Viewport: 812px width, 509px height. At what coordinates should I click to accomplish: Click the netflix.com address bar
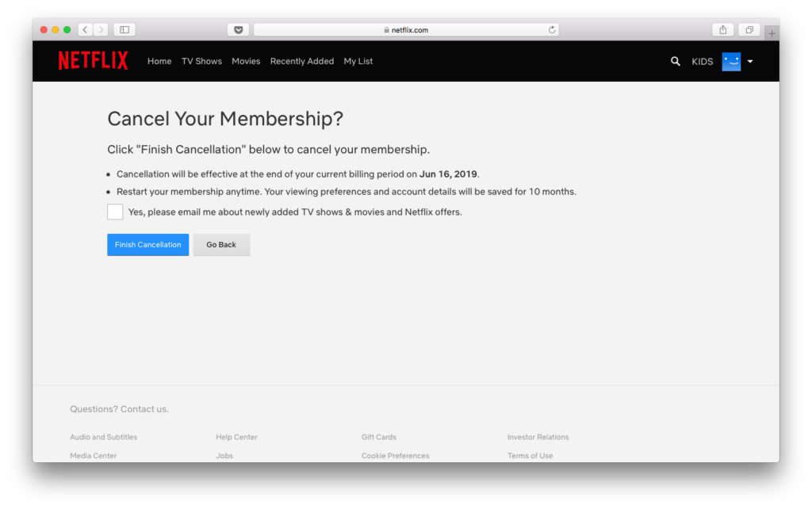click(x=406, y=30)
